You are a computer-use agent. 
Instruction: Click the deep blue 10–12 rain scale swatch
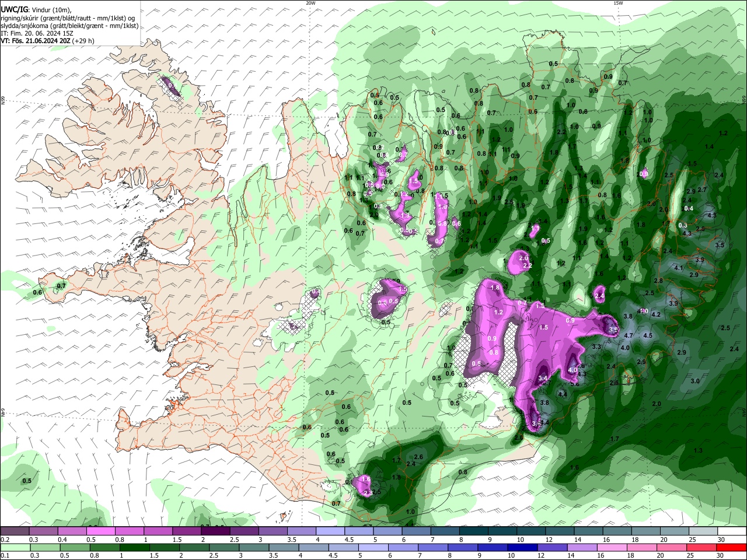pyautogui.click(x=522, y=548)
